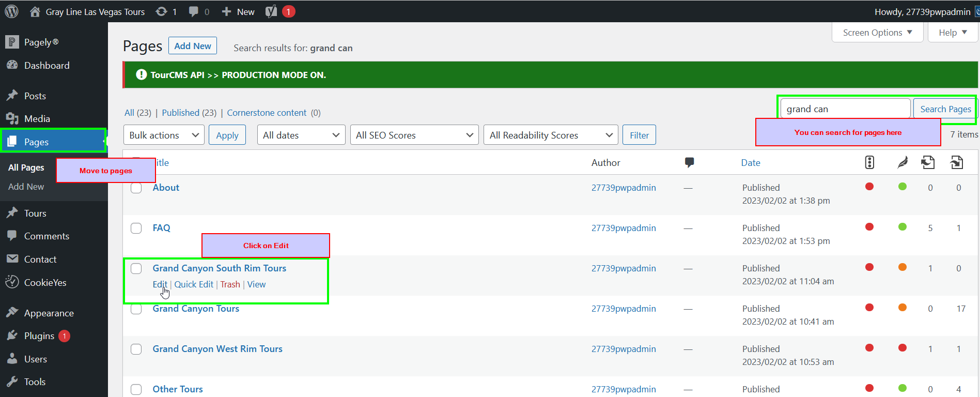The width and height of the screenshot is (980, 397).
Task: Expand Screen Options panel
Action: [x=877, y=33]
